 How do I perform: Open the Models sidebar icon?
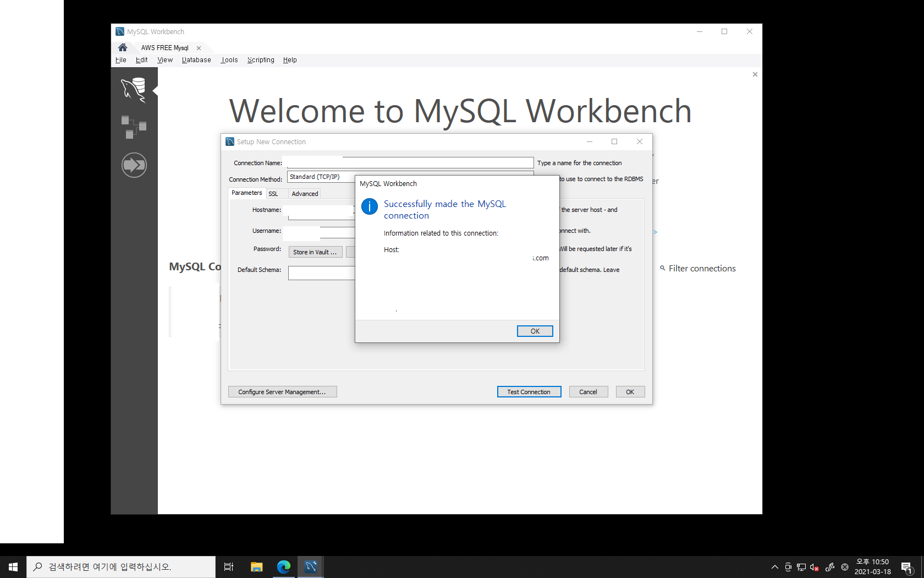pyautogui.click(x=134, y=127)
